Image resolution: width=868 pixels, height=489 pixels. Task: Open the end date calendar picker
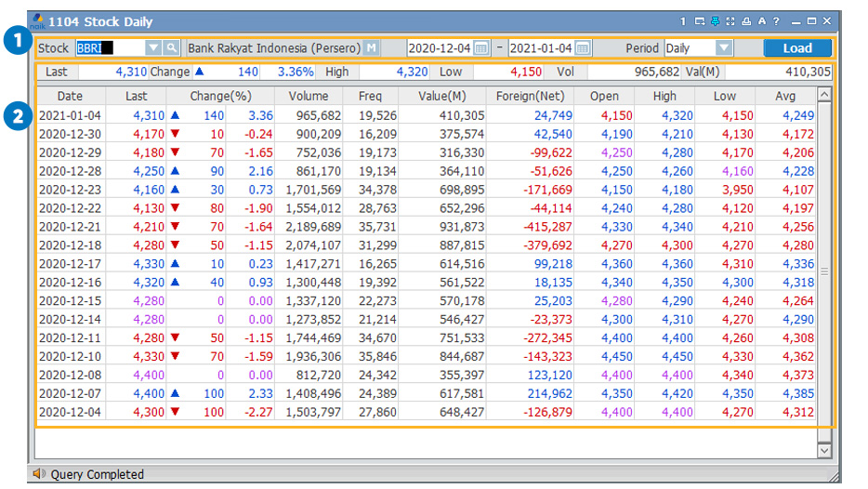click(x=583, y=48)
